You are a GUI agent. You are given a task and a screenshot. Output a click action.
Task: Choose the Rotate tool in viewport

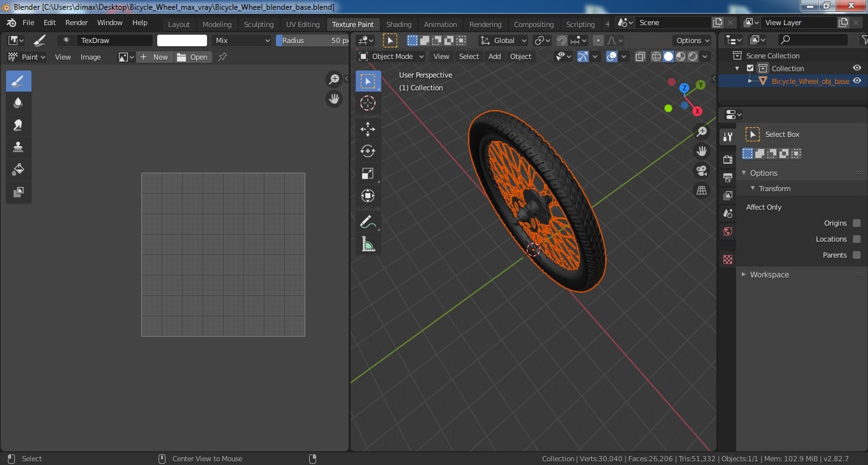[x=368, y=151]
